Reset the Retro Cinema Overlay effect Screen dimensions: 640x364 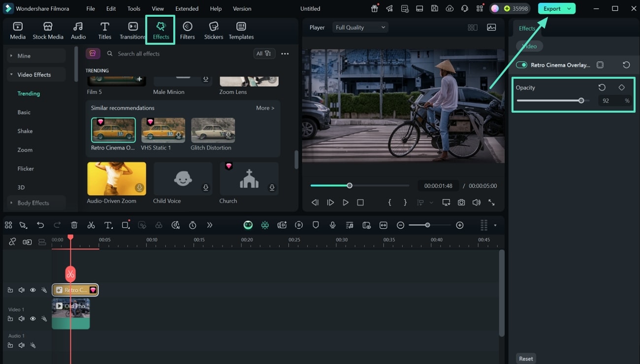click(626, 65)
